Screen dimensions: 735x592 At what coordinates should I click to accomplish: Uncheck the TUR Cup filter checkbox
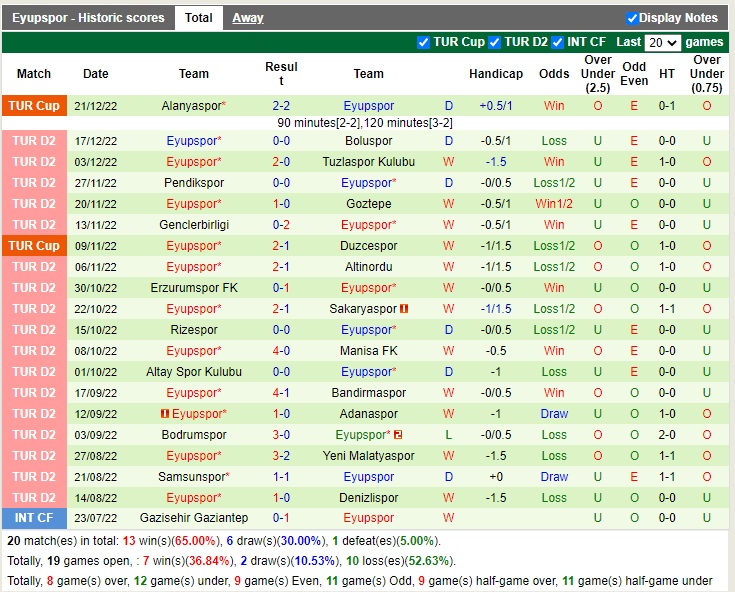[424, 42]
